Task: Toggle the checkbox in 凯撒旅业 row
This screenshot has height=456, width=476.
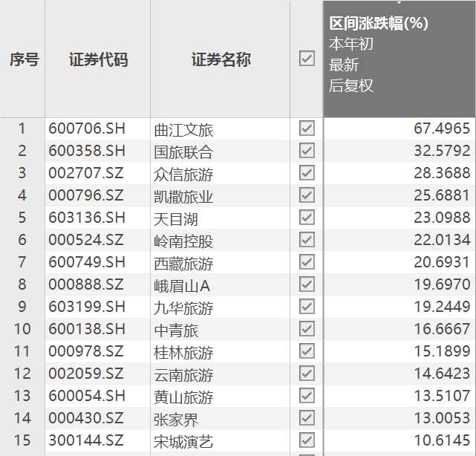Action: tap(307, 195)
